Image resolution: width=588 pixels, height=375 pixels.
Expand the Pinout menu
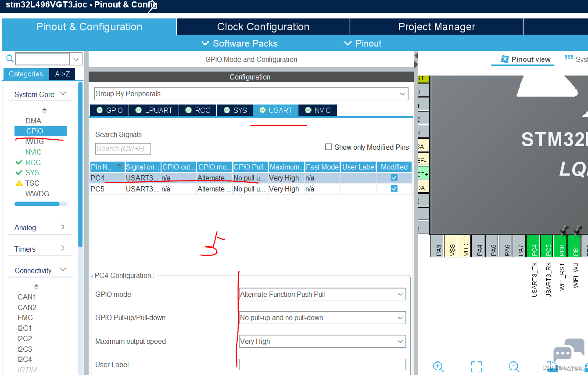pyautogui.click(x=363, y=43)
